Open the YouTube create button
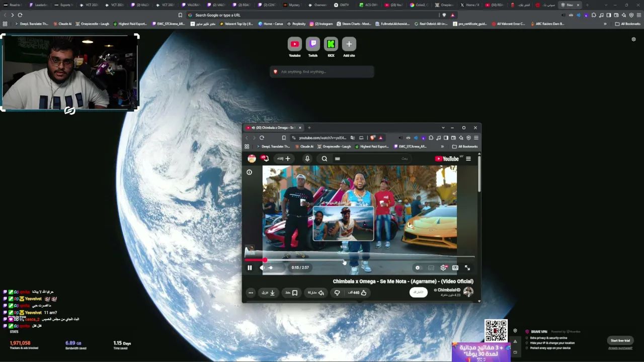Viewport: 644px width, 362px height. coord(283,159)
